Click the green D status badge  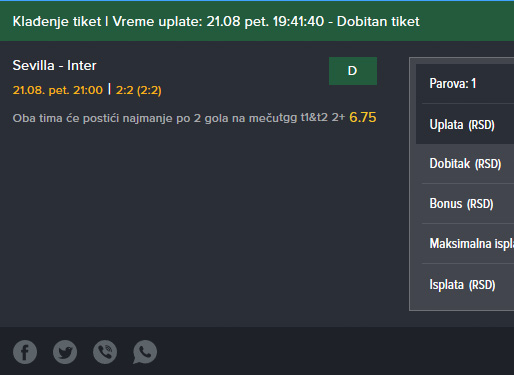(353, 71)
